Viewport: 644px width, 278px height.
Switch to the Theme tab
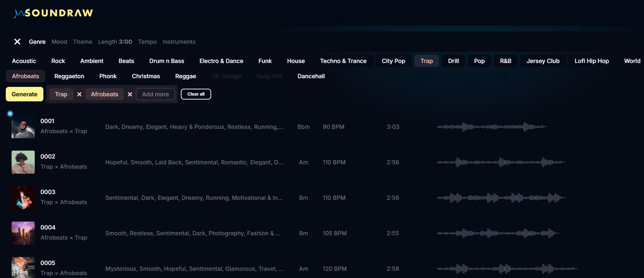82,42
